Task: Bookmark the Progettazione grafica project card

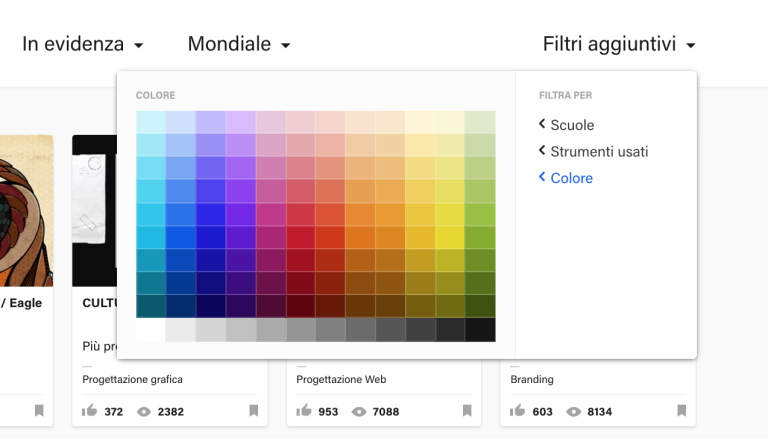Action: [x=254, y=410]
